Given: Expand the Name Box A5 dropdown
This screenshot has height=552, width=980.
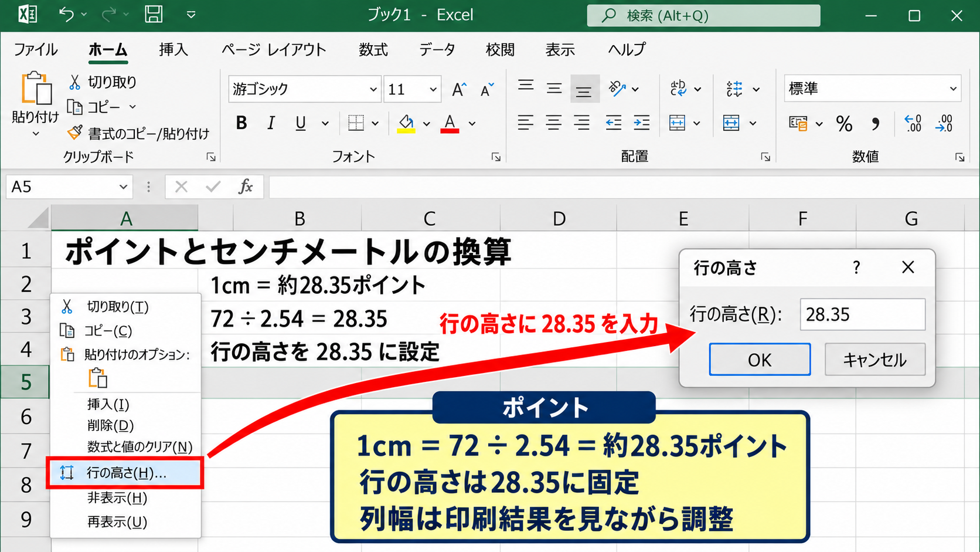Looking at the screenshot, I should coord(123,187).
